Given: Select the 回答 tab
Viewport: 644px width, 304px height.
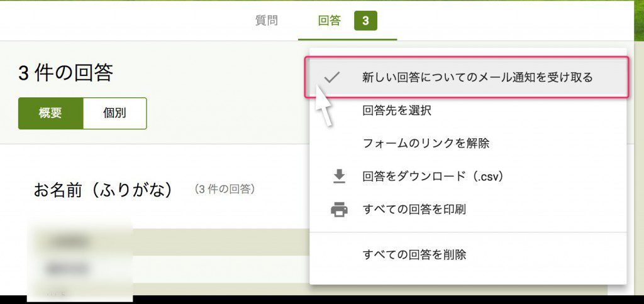Looking at the screenshot, I should click(329, 21).
